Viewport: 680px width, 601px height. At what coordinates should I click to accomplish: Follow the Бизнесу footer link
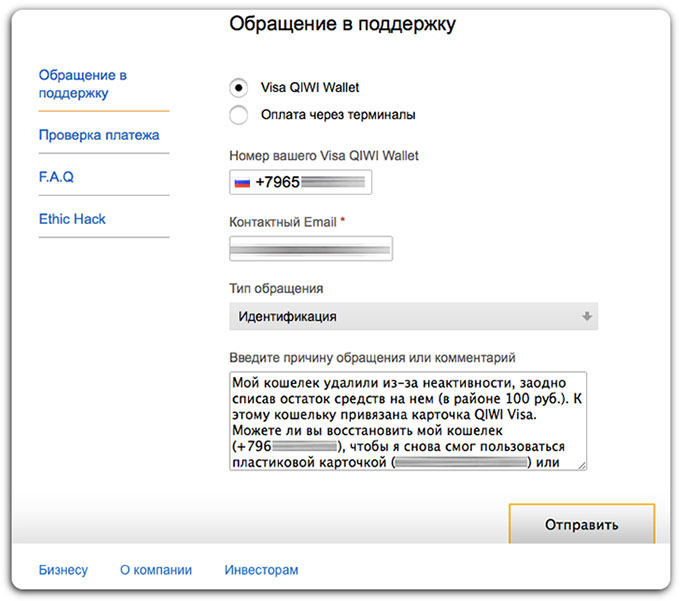pyautogui.click(x=63, y=570)
